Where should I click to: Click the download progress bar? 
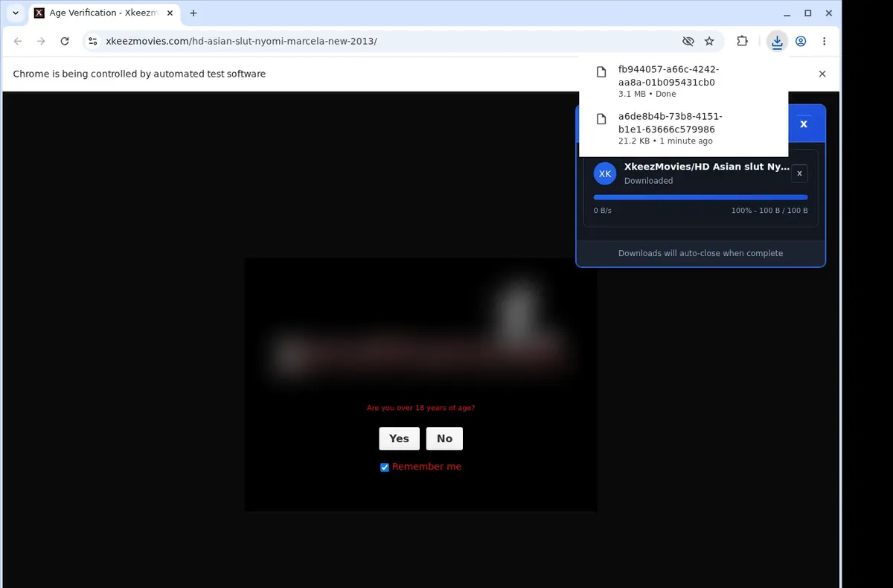[700, 197]
